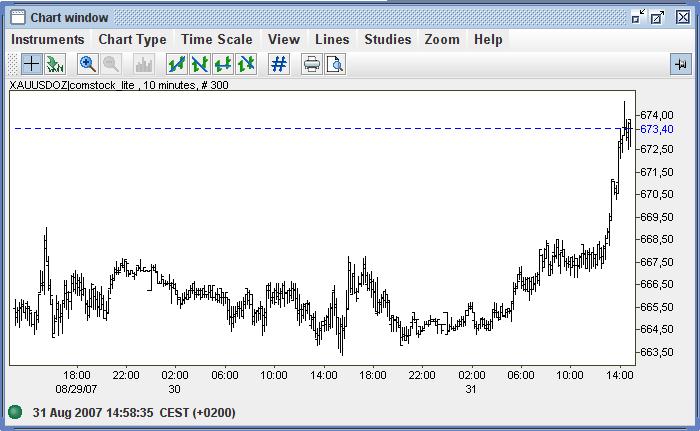
Task: Open the Chart Type menu
Action: pyautogui.click(x=132, y=40)
